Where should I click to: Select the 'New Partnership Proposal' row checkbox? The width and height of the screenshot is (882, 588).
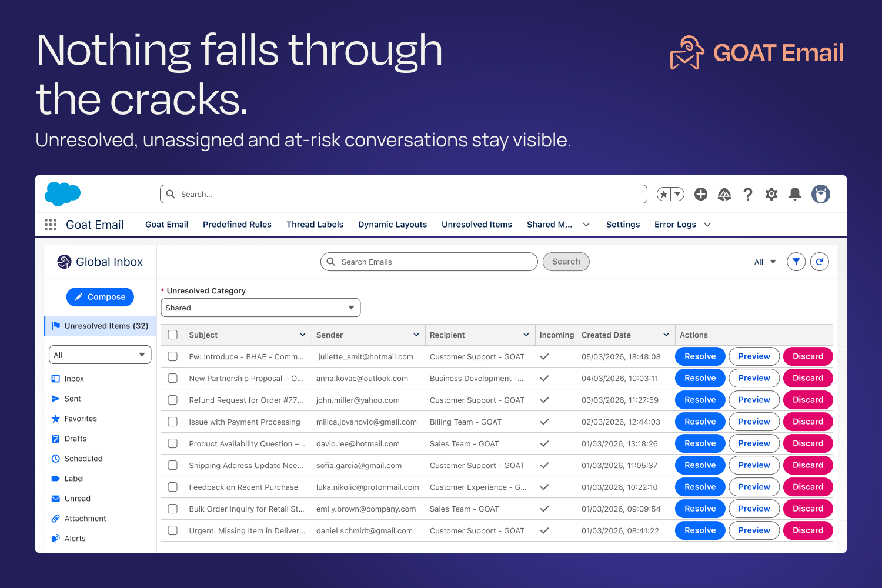click(173, 378)
